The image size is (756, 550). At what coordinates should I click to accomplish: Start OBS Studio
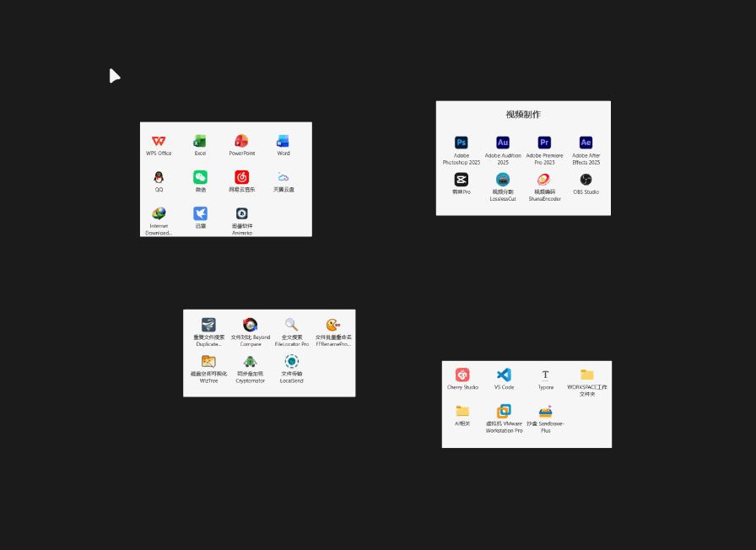pyautogui.click(x=586, y=180)
